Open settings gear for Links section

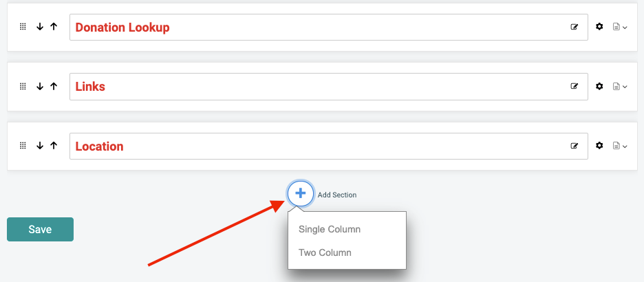(600, 86)
